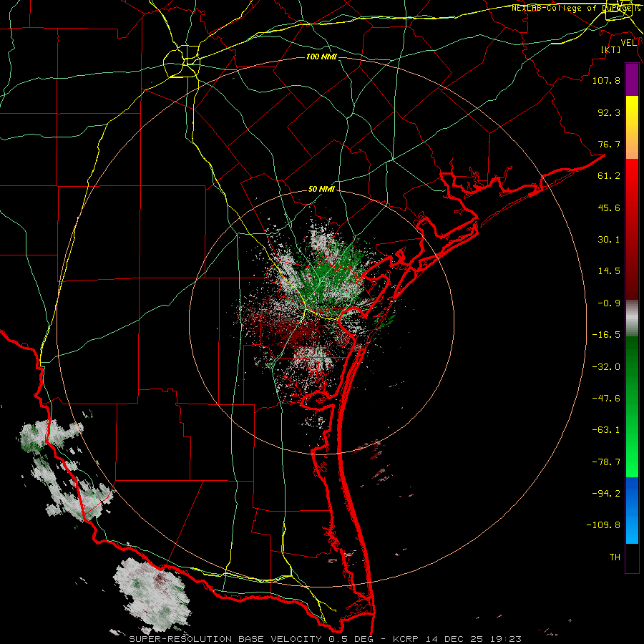644x644 pixels.
Task: Click the -109.8 legend value
Action: tap(603, 525)
